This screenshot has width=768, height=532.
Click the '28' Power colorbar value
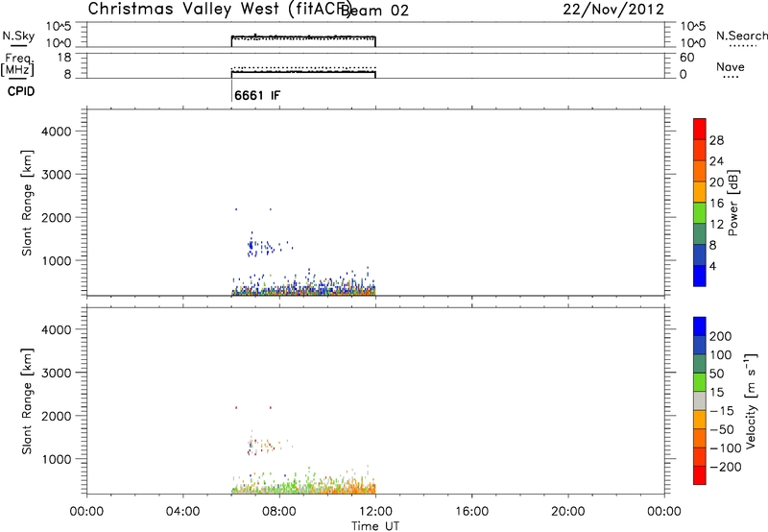pos(716,140)
